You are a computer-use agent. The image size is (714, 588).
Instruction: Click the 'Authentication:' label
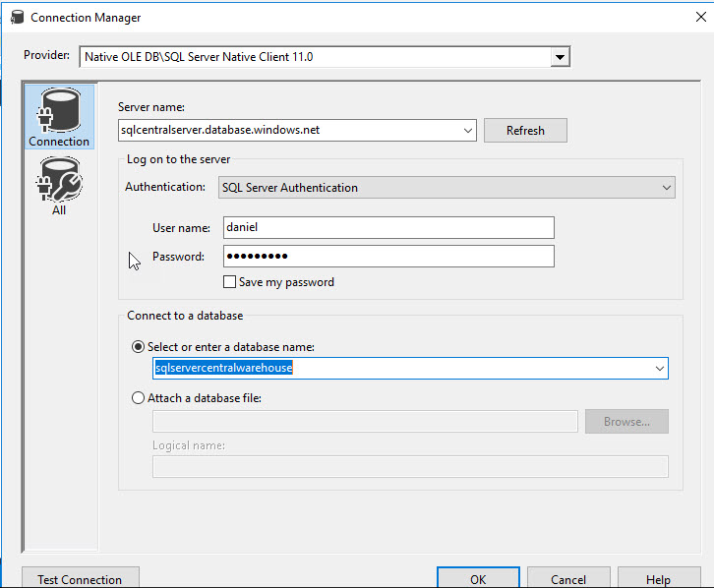coord(165,187)
